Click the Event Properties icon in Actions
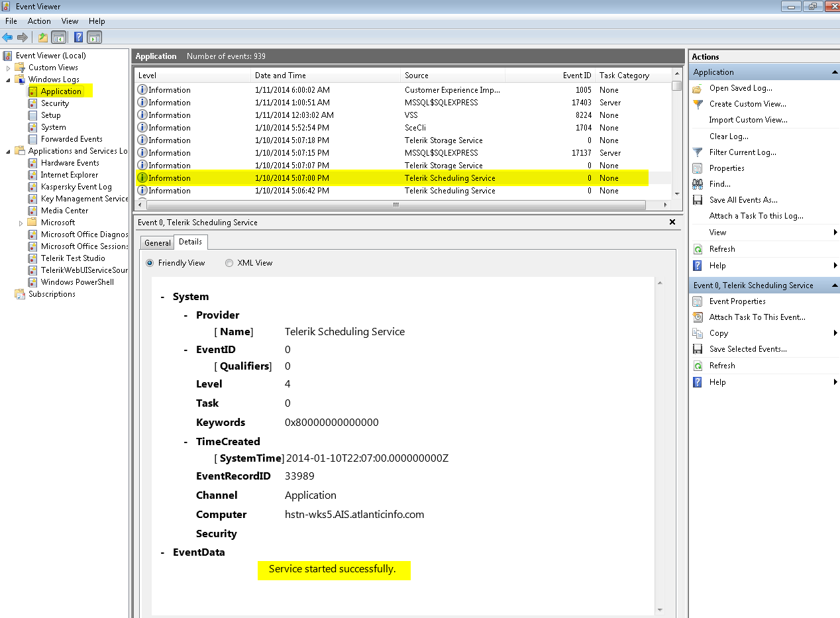Screen dimensions: 840x618 pyautogui.click(x=698, y=301)
